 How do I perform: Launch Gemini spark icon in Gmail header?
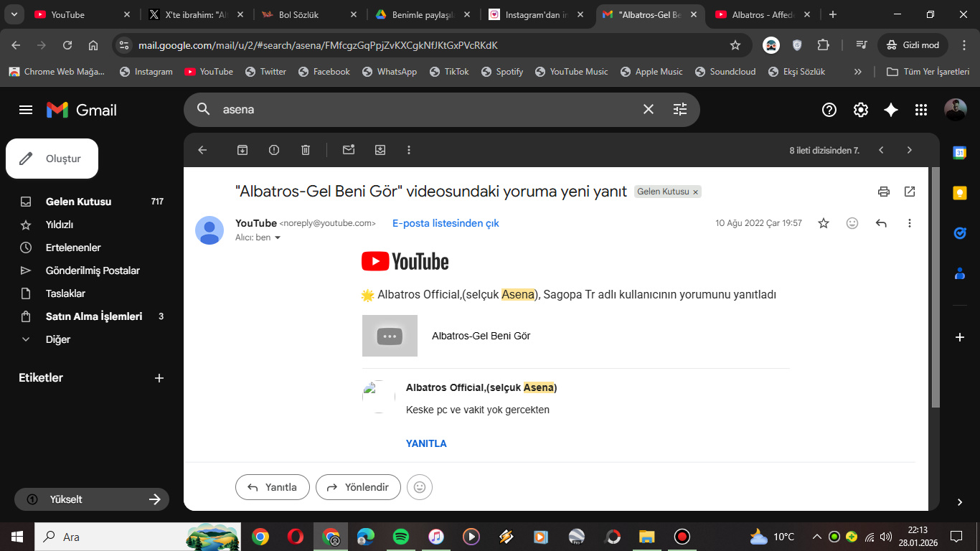(891, 110)
